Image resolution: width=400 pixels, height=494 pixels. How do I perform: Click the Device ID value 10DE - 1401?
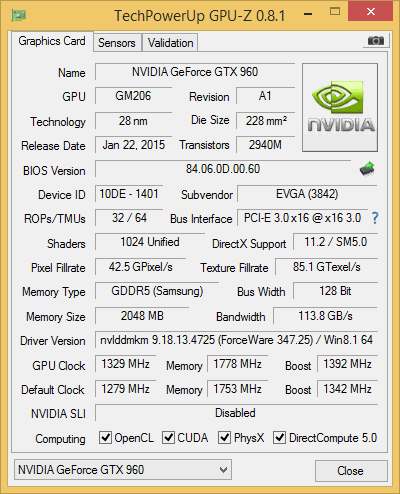coord(129,194)
